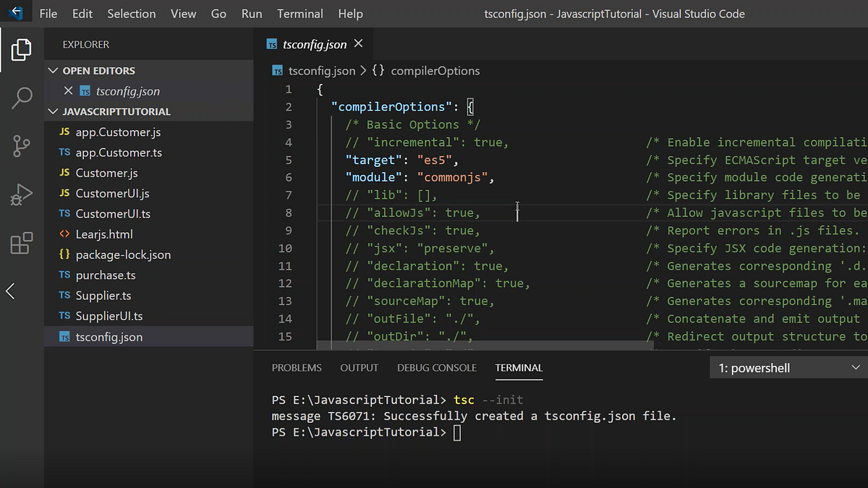The image size is (868, 488).
Task: Collapse the JAVASCRIPTTUTORIAL folder
Action: (x=53, y=111)
